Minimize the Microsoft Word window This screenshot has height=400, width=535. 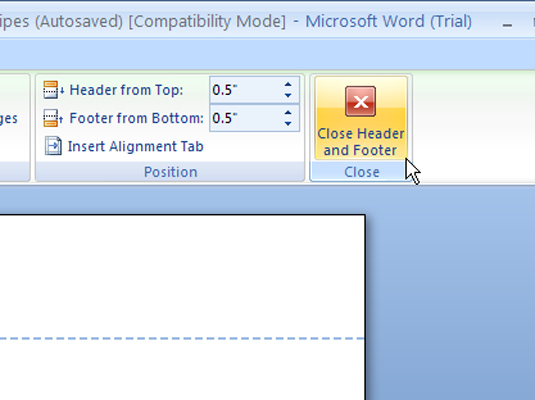[507, 23]
